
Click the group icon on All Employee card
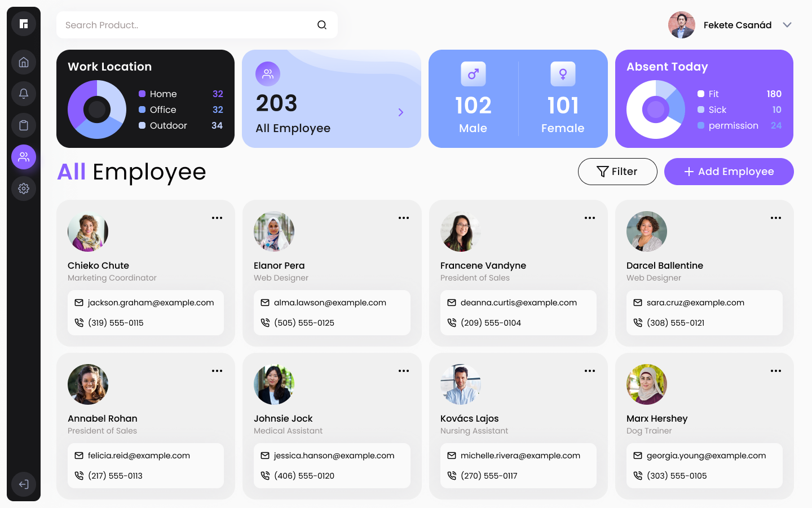click(268, 74)
